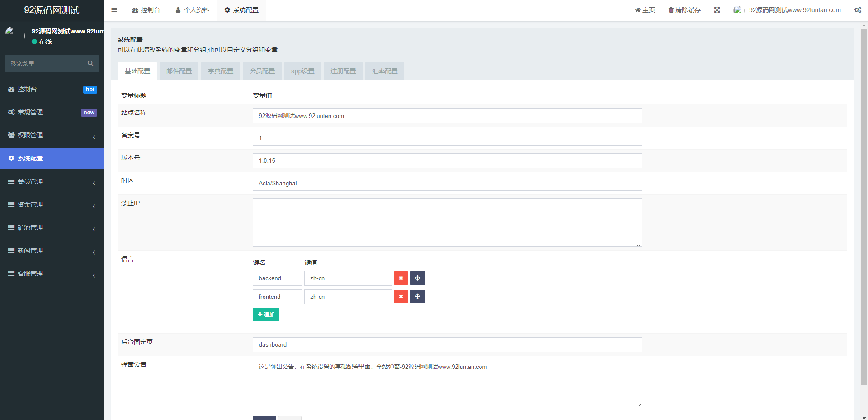
Task: Go to 主页 home link
Action: coord(645,10)
